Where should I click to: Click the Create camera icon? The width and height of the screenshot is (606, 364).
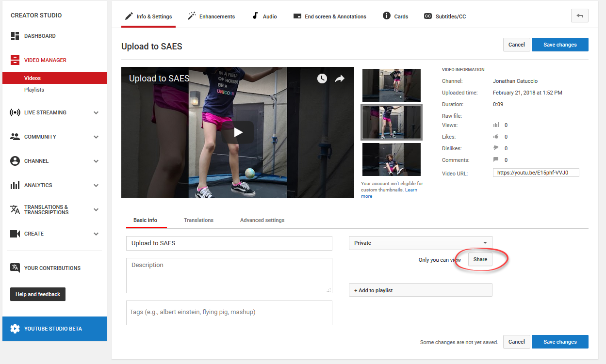pyautogui.click(x=15, y=234)
